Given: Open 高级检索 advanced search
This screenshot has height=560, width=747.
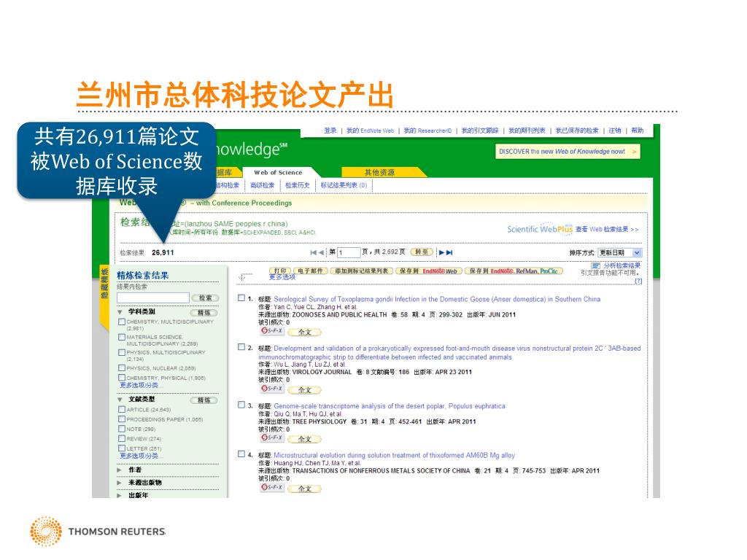Looking at the screenshot, I should point(263,185).
